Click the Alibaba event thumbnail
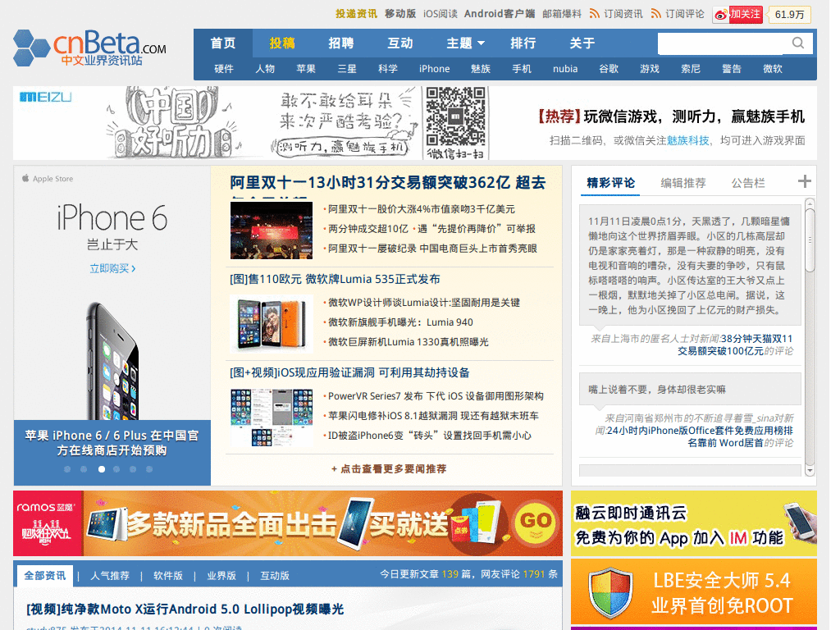840x630 pixels. pyautogui.click(x=271, y=231)
